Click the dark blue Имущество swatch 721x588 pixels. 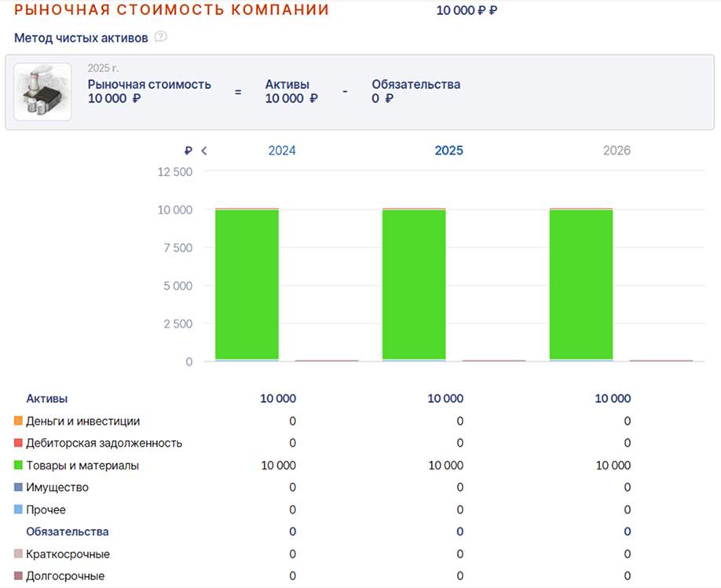18,487
